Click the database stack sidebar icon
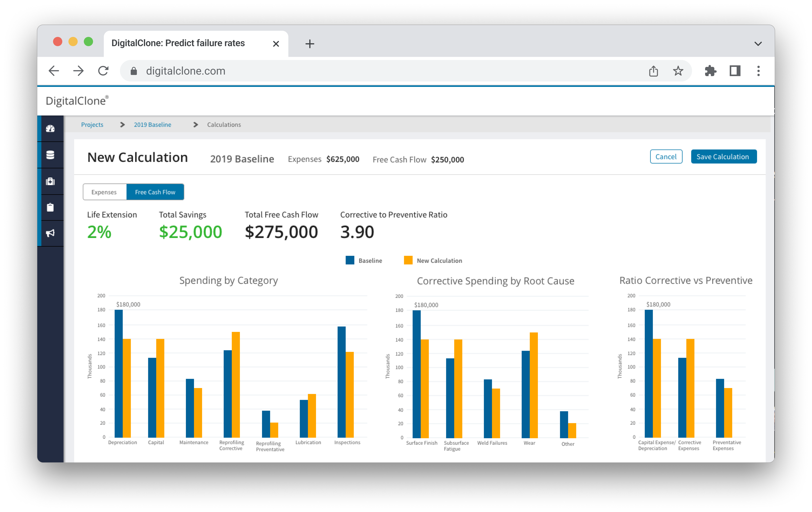 [50, 155]
